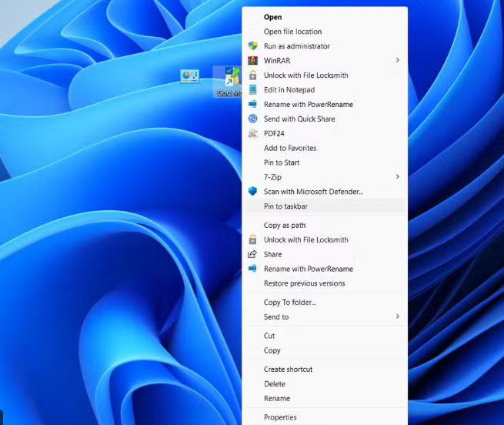Click the Edit in Notepad icon

(252, 90)
